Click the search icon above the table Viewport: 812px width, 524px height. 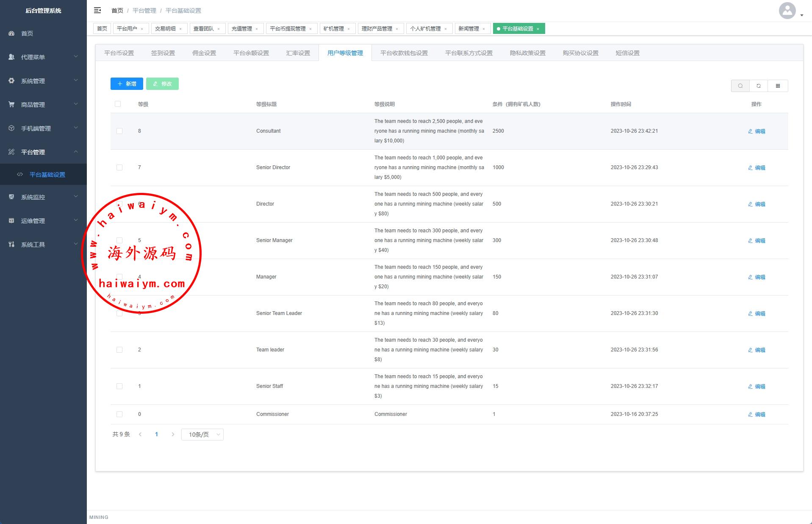coord(740,86)
